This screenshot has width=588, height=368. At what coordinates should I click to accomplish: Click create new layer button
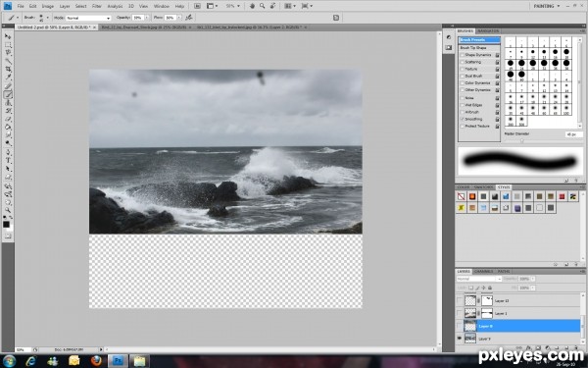[x=566, y=348]
